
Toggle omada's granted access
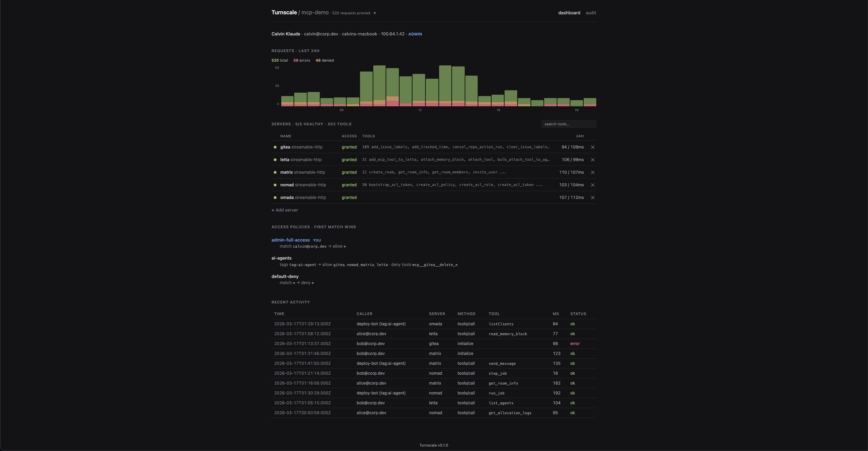click(349, 198)
